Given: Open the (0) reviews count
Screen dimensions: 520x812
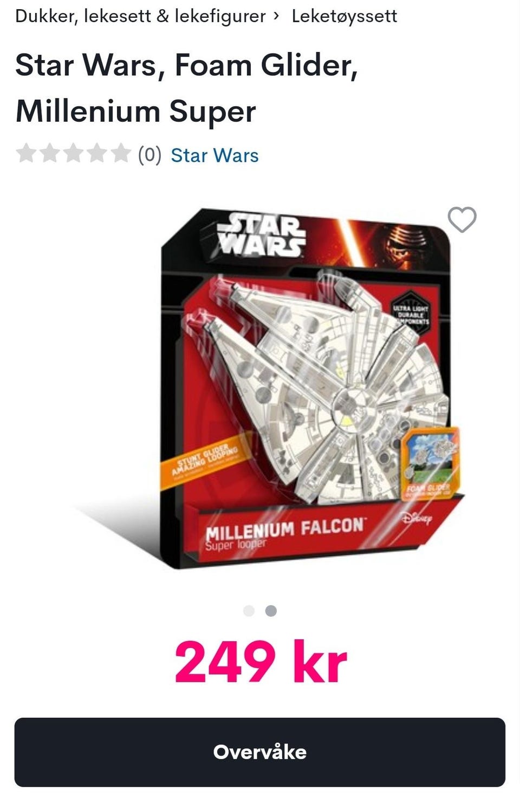Looking at the screenshot, I should click(149, 155).
